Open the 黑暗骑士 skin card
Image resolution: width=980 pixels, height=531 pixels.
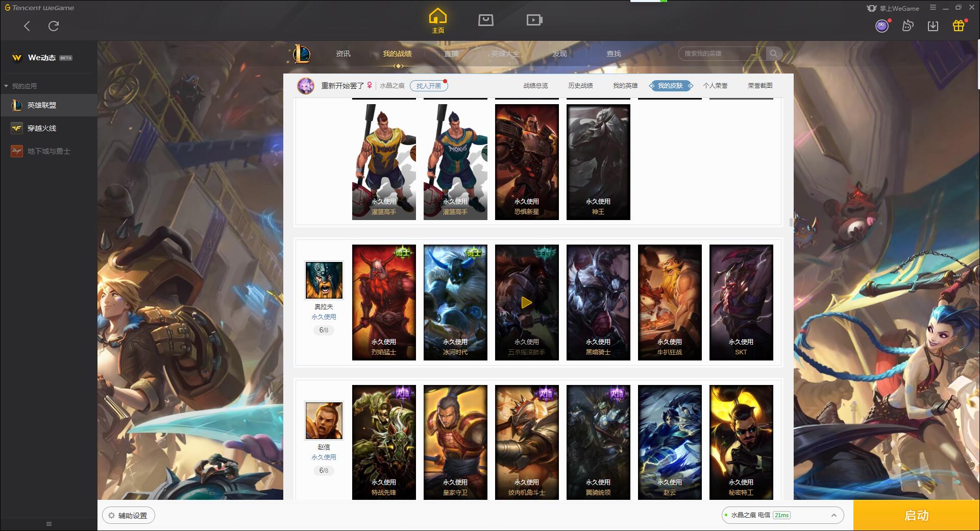[x=598, y=302]
